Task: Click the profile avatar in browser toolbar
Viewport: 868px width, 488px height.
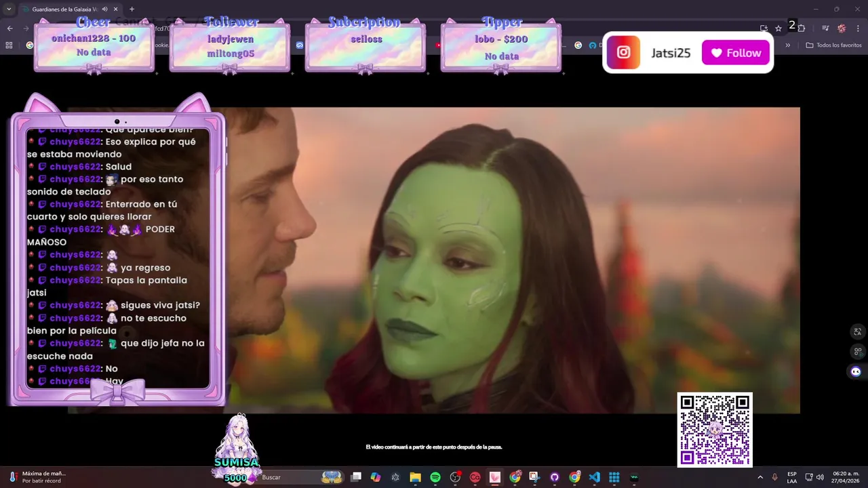Action: 842,28
